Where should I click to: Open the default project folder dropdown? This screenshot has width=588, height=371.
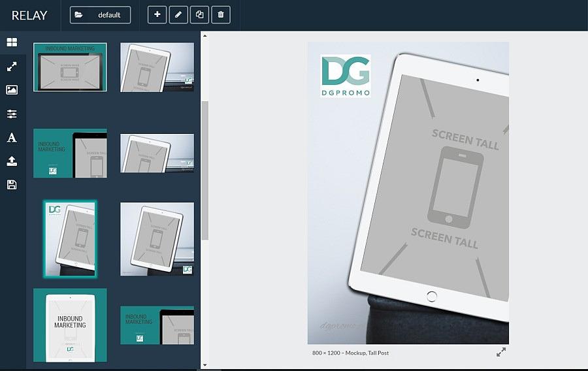(100, 15)
